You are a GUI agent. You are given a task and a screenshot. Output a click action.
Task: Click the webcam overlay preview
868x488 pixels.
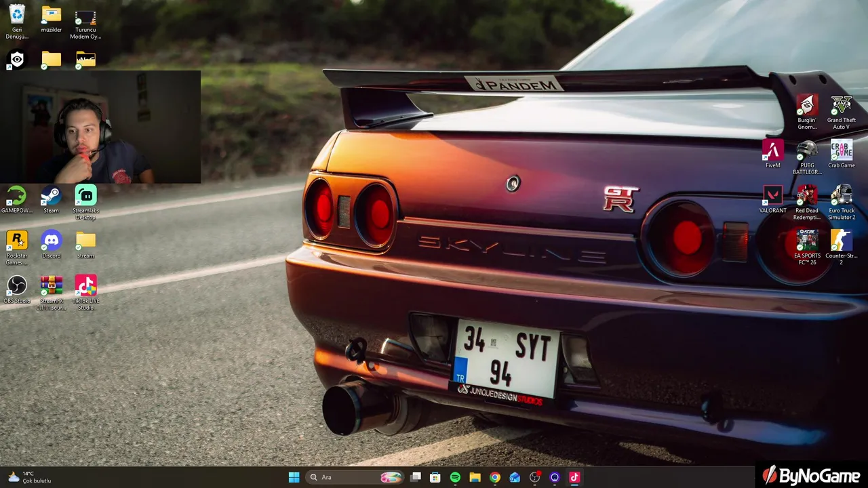pos(100,127)
